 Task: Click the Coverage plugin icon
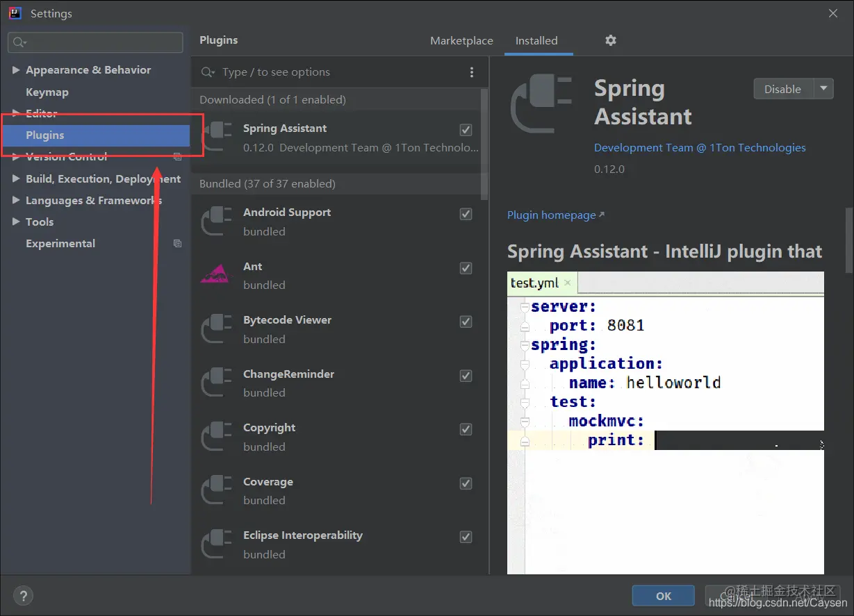(x=217, y=490)
